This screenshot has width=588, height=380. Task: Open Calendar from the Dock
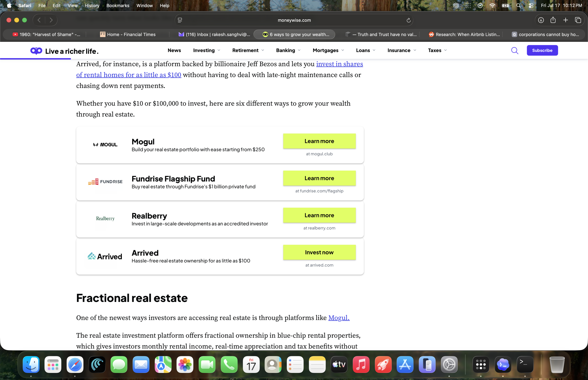(x=251, y=364)
